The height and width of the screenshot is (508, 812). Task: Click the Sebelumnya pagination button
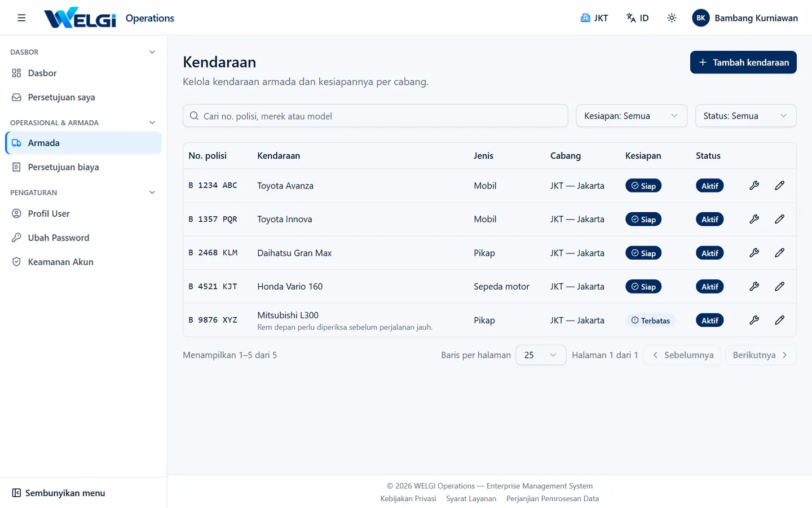click(x=682, y=355)
